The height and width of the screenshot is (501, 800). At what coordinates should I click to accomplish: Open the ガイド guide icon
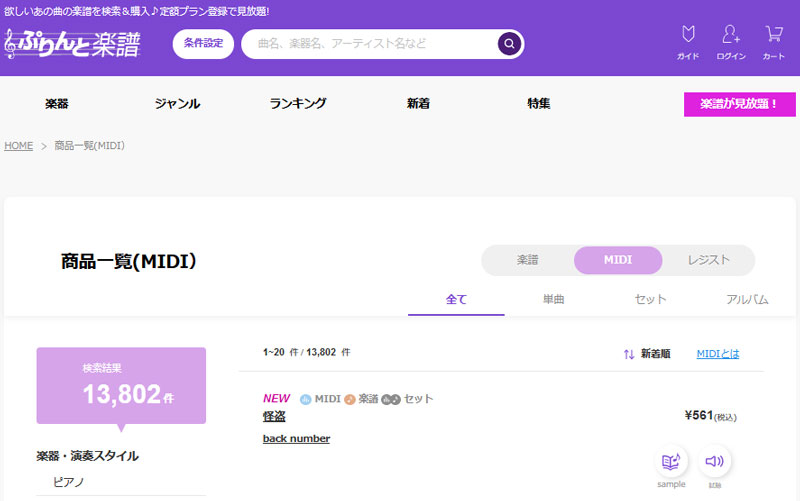[x=688, y=43]
